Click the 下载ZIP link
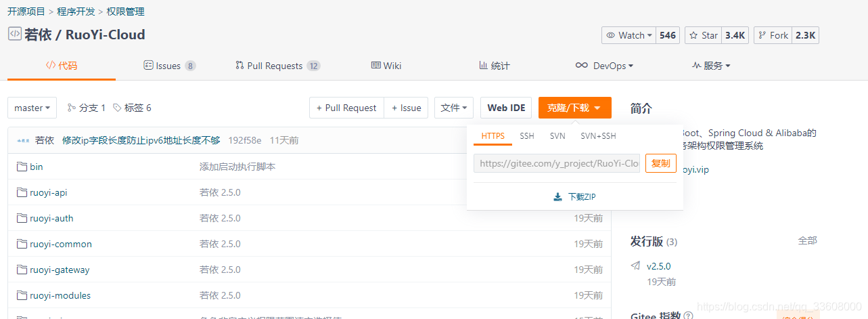Screen dimensions: 868x319 (574, 197)
